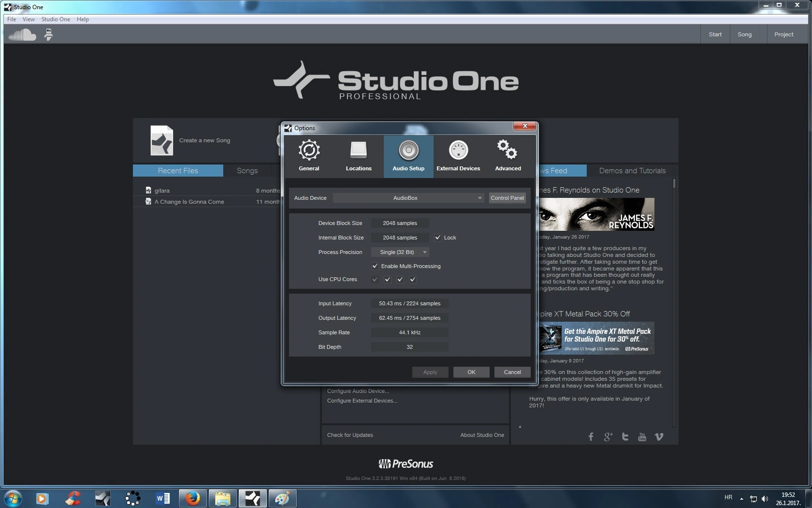Open the View menu
Viewport: 812px width, 508px height.
tap(29, 19)
